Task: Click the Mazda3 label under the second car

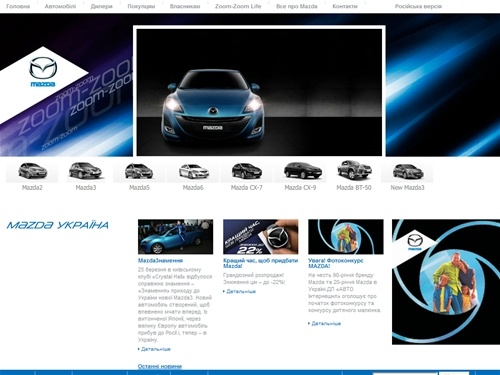Action: pos(86,188)
